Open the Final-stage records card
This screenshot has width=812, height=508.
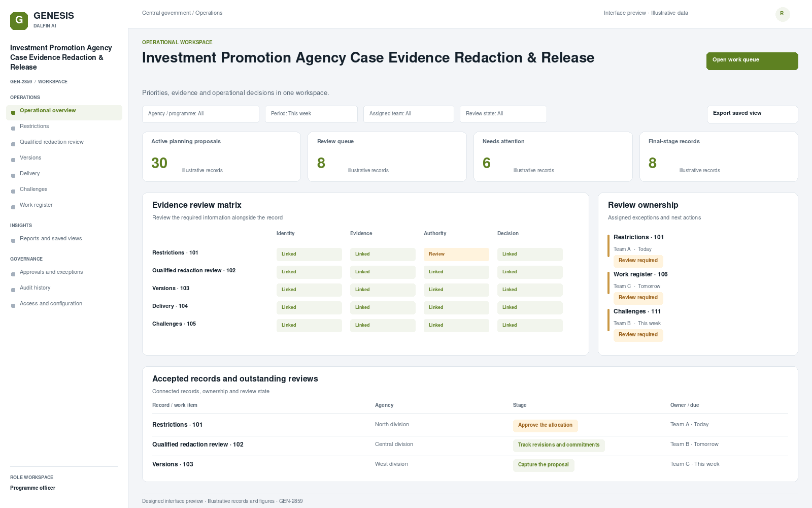tap(719, 156)
